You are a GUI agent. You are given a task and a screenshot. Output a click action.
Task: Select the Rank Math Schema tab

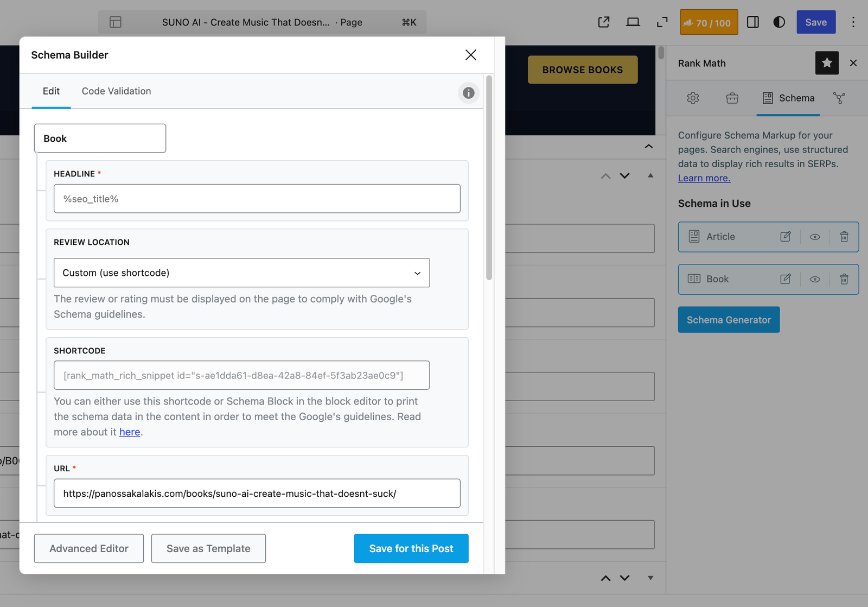[788, 98]
